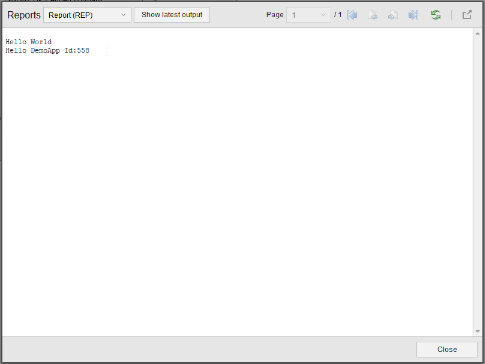The width and height of the screenshot is (485, 364).
Task: Open the Report (REP) dropdown
Action: 87,15
